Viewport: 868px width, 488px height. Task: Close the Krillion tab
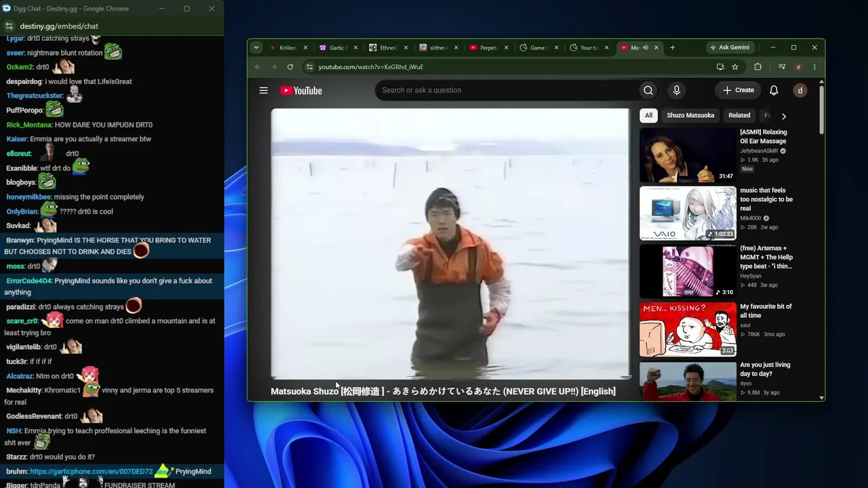(x=306, y=47)
